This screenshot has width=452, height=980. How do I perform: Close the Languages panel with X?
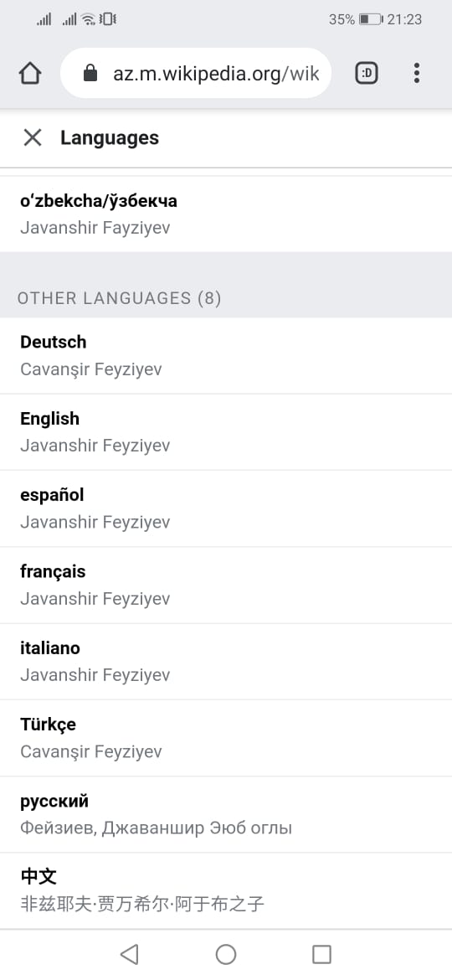tap(32, 137)
